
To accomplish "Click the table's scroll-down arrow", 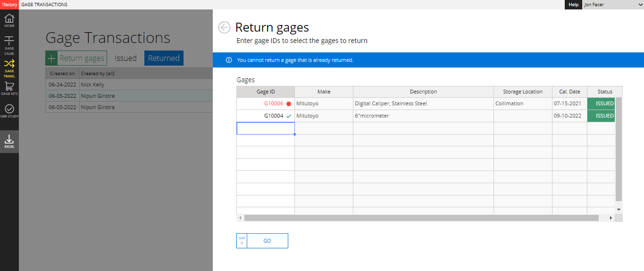I will [x=619, y=209].
